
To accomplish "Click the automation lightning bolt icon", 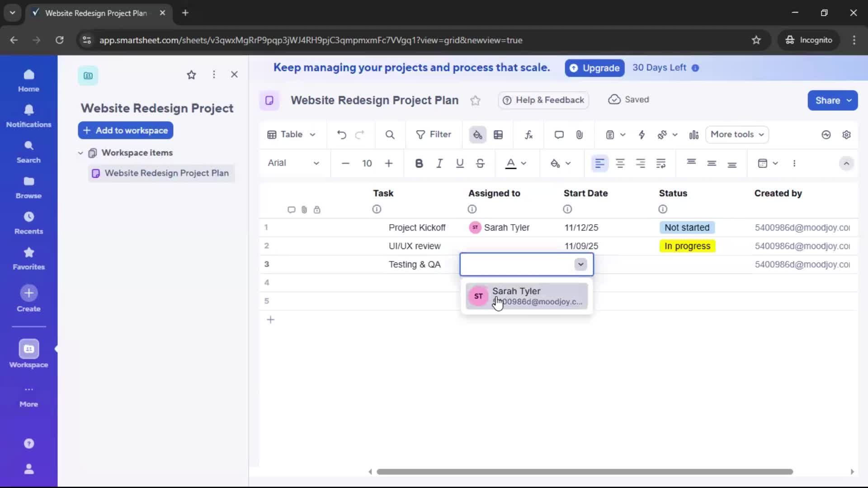I will pos(642,135).
